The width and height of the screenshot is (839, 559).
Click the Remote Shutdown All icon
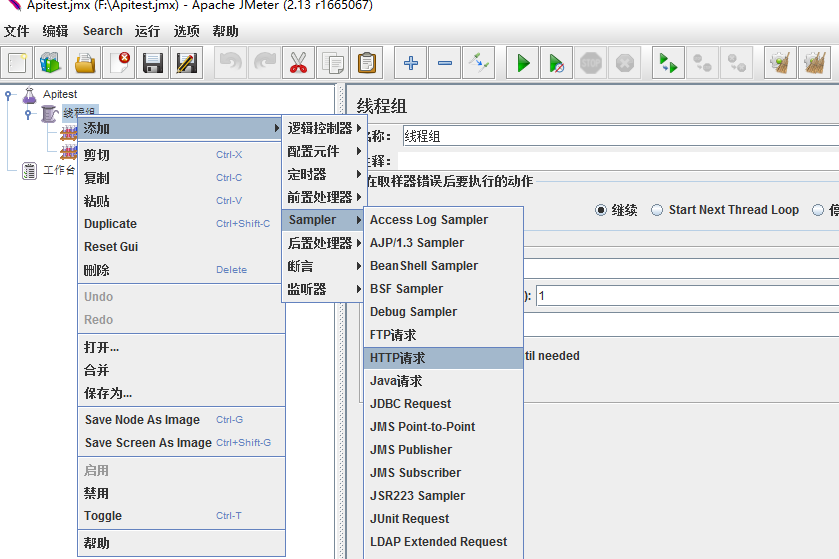coord(736,63)
